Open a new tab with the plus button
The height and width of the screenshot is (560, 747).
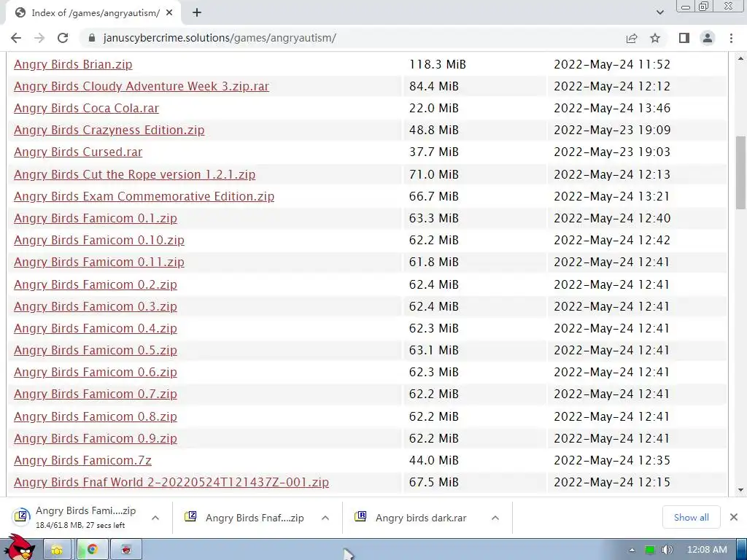pos(197,13)
